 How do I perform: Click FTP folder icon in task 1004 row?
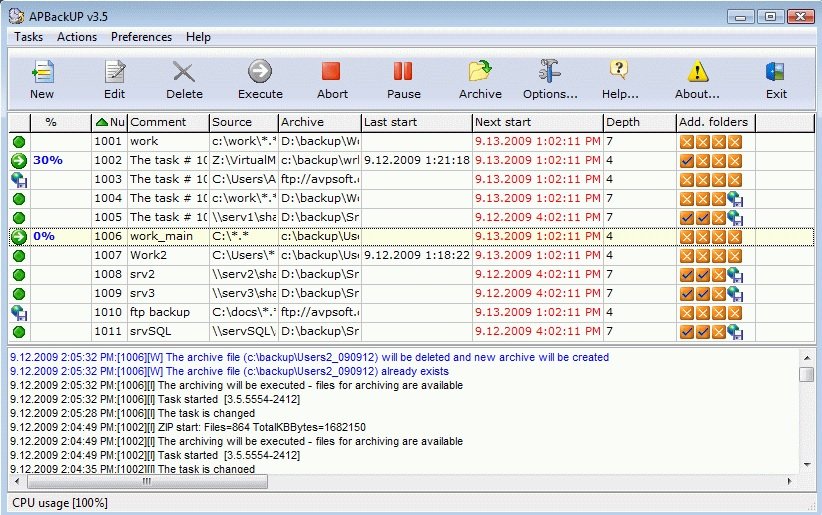(x=735, y=199)
